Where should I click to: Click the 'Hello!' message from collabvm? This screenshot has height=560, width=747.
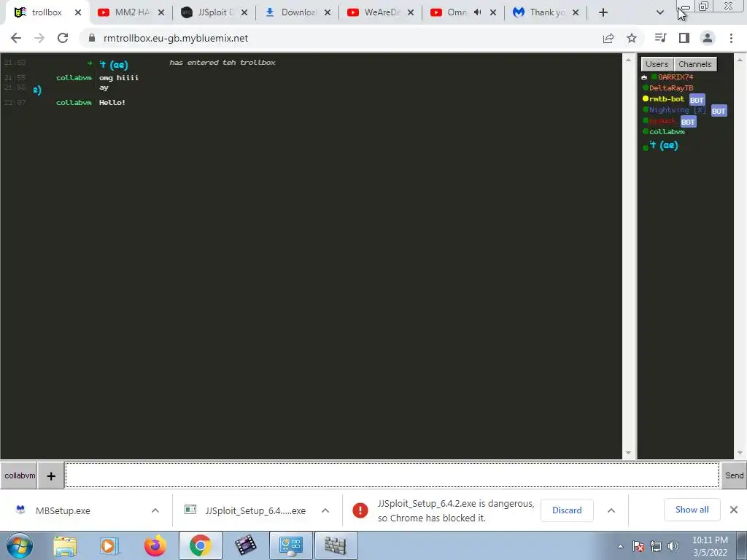click(x=112, y=102)
